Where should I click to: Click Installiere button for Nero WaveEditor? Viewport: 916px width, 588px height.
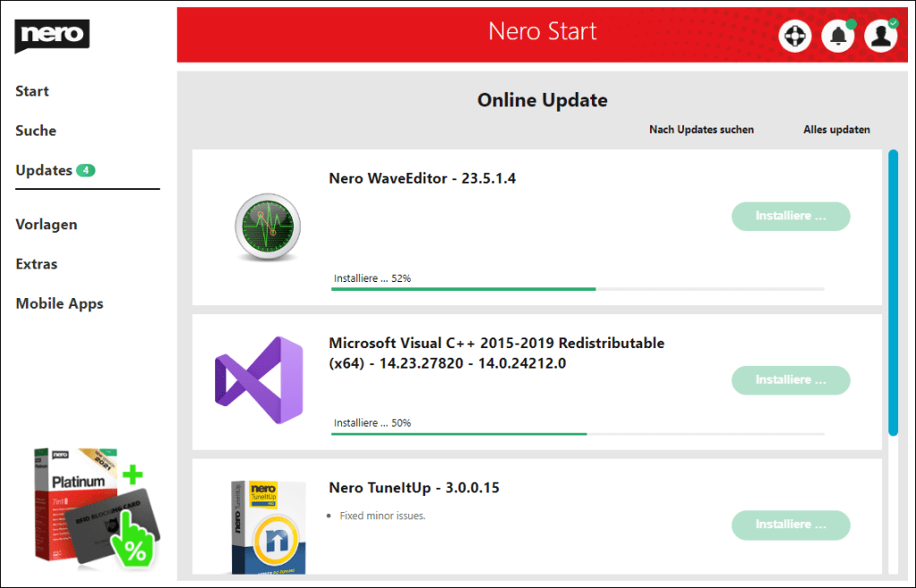pos(790,216)
